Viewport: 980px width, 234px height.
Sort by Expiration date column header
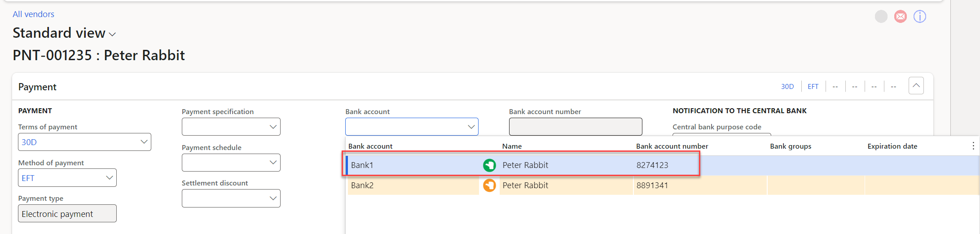892,146
